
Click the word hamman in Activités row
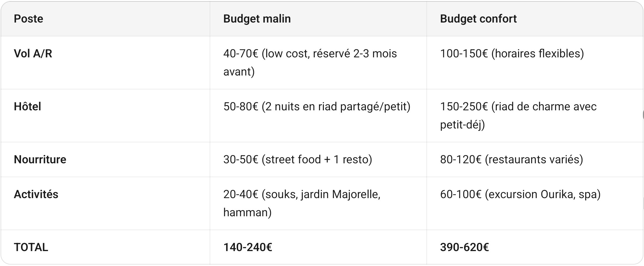click(x=245, y=212)
